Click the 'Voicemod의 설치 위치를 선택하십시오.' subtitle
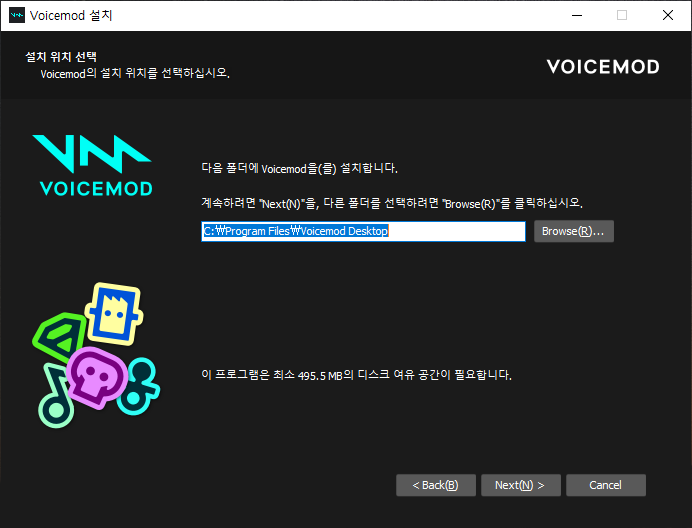Screen dimensions: 692x528 135,73
